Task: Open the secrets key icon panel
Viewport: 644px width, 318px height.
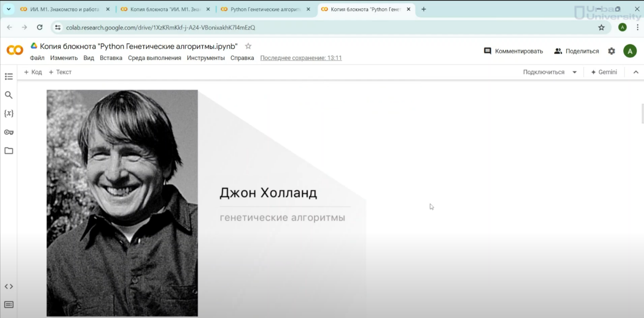Action: [9, 132]
